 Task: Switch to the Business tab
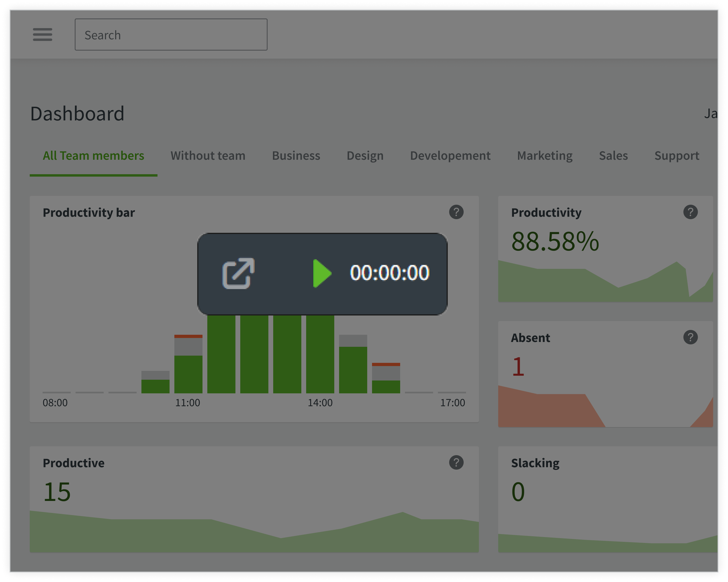tap(296, 156)
